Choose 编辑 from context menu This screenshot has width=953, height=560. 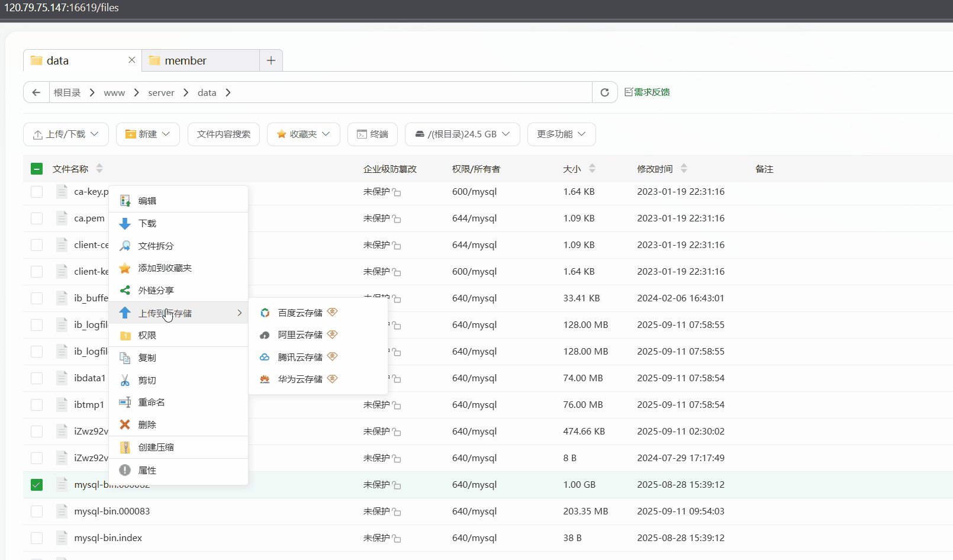178,201
